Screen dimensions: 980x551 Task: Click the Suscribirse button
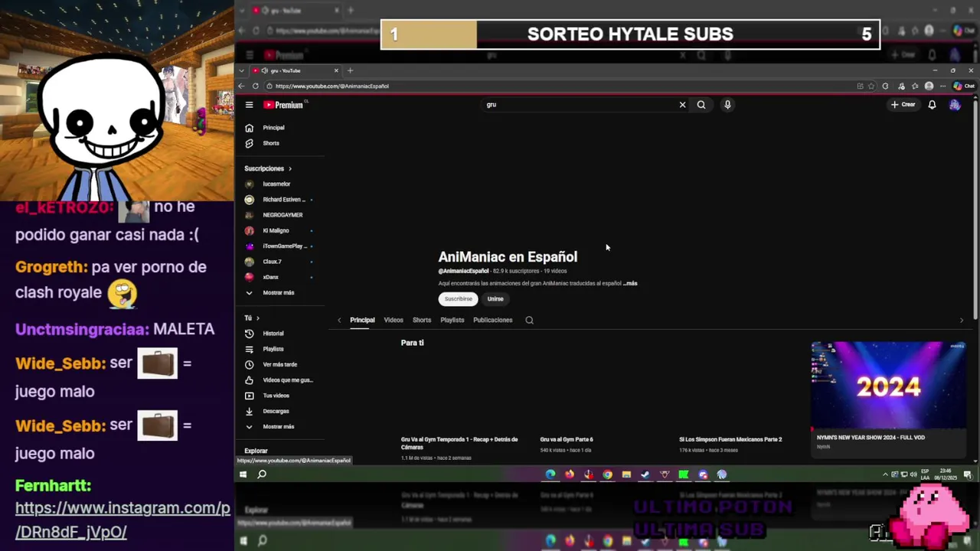pos(458,299)
